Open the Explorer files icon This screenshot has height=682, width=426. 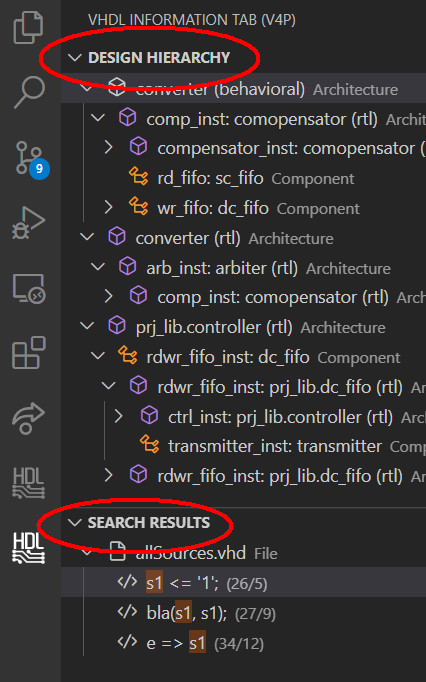[x=28, y=28]
